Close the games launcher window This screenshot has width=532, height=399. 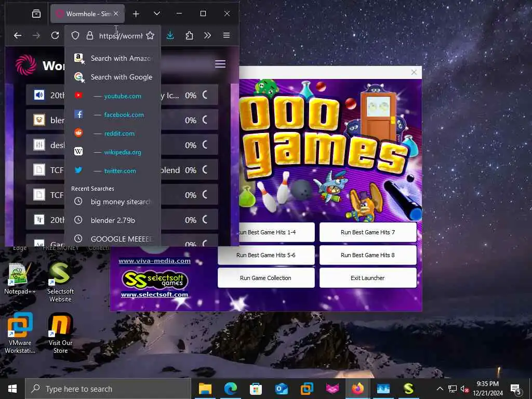[x=414, y=72]
